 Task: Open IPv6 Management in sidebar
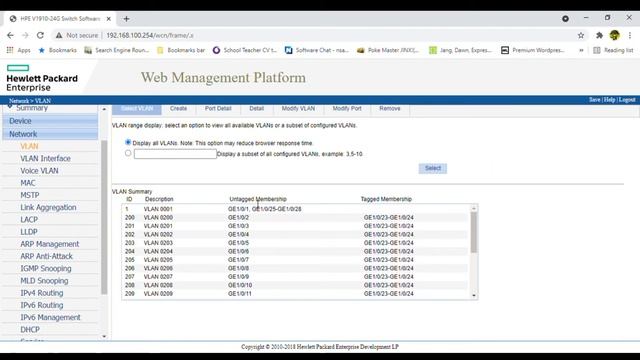50,318
